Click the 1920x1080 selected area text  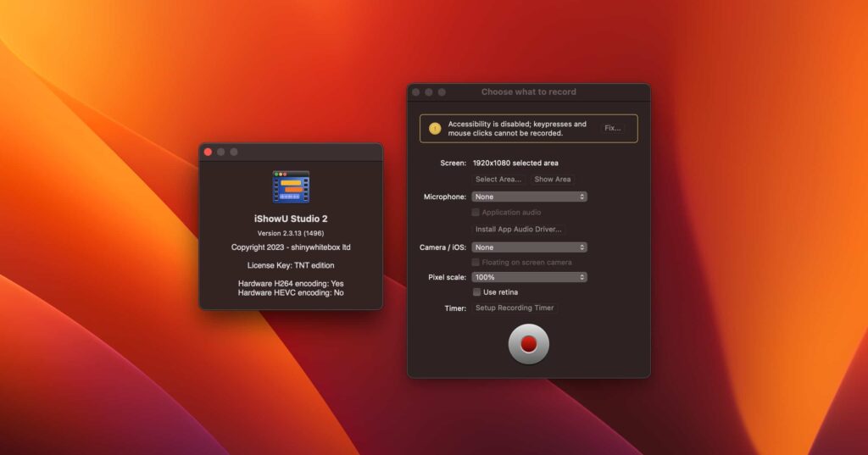coord(515,163)
